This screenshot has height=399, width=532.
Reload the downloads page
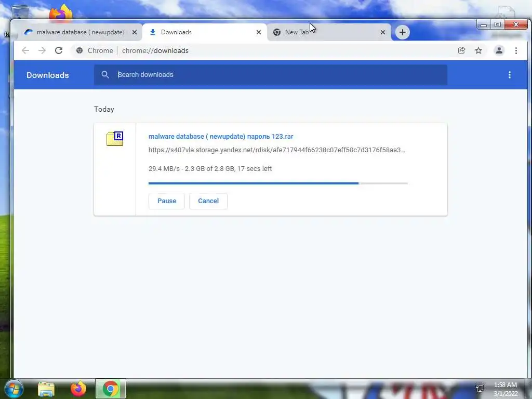tap(59, 50)
